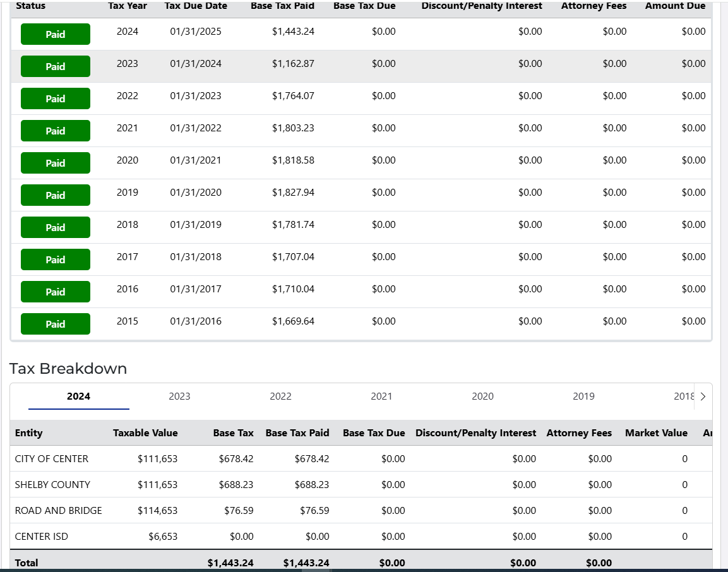Click the Paid button for tax year 2024
This screenshot has height=572, width=728.
click(56, 34)
